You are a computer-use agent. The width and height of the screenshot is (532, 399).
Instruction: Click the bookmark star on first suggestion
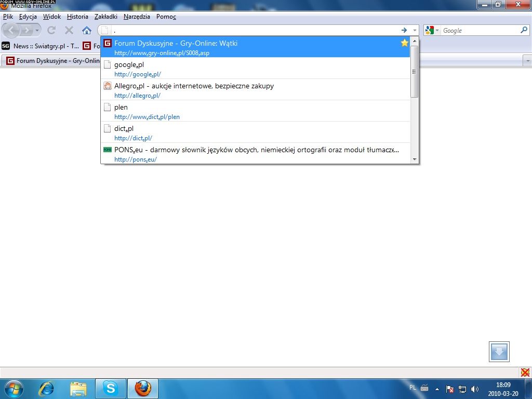coord(404,43)
